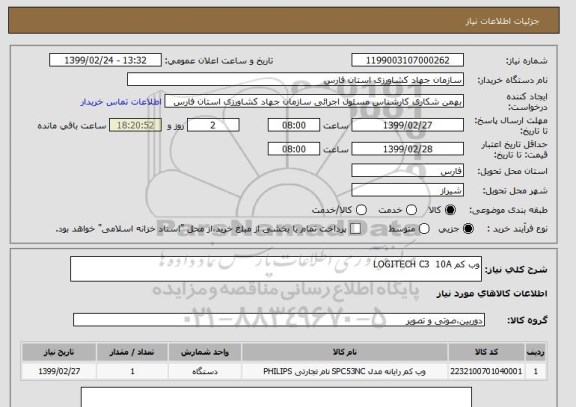Click the empty text box below the table
Screen dimensions: 576x407
[x=276, y=397]
